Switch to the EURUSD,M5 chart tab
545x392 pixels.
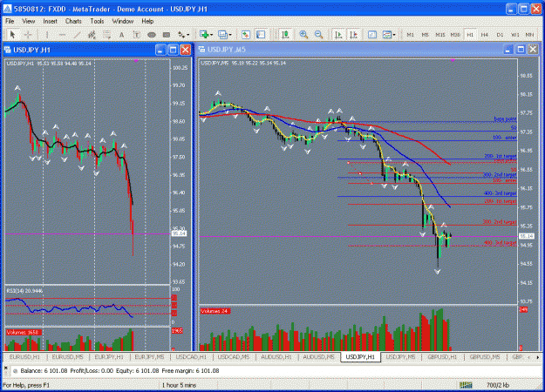click(67, 356)
